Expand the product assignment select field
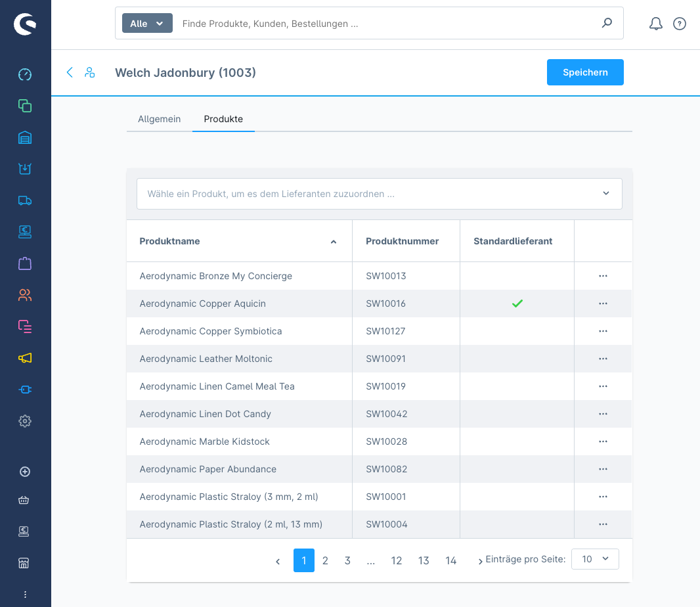Screen dimensions: 700x607 point(379,194)
